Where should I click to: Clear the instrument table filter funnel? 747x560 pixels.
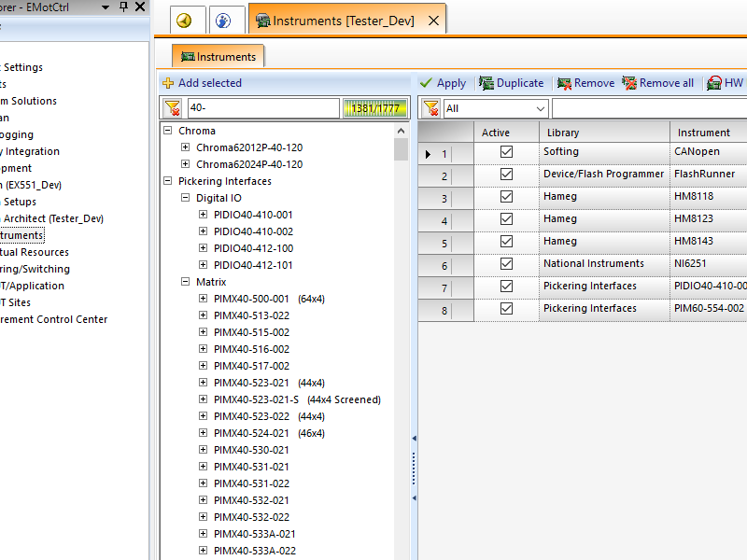point(431,108)
